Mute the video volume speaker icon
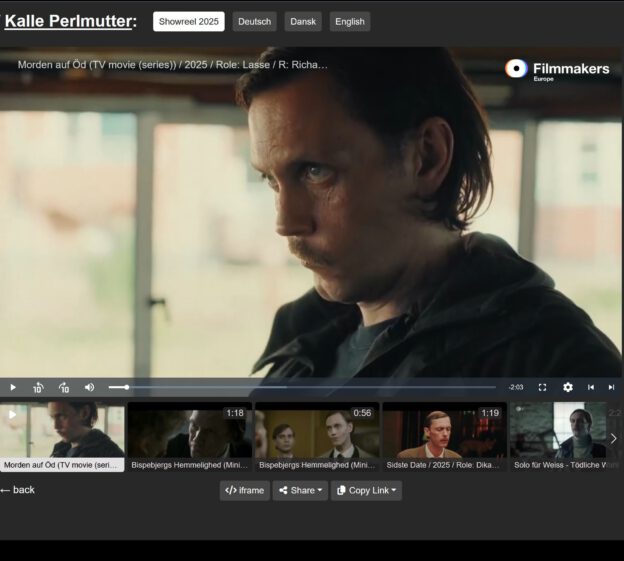Viewport: 624px width, 561px height. click(90, 387)
